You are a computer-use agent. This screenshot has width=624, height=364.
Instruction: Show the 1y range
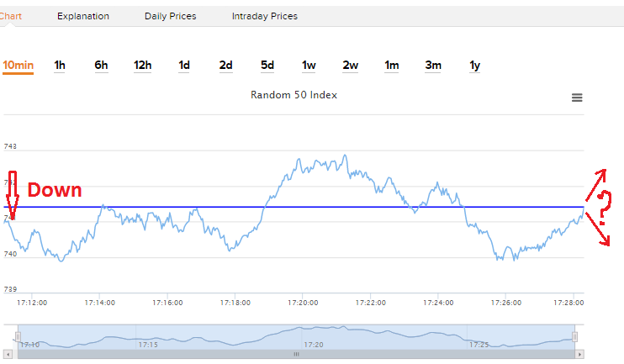click(x=474, y=65)
